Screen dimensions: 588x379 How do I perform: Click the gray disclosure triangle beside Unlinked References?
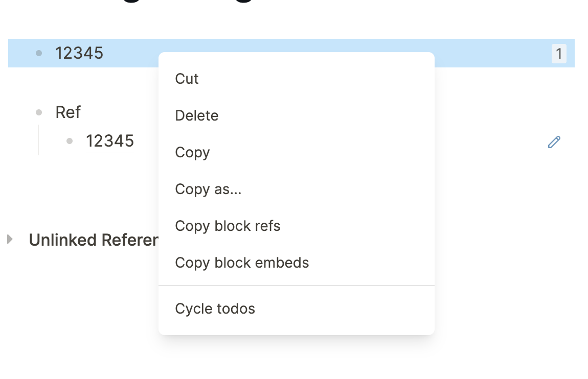9,240
